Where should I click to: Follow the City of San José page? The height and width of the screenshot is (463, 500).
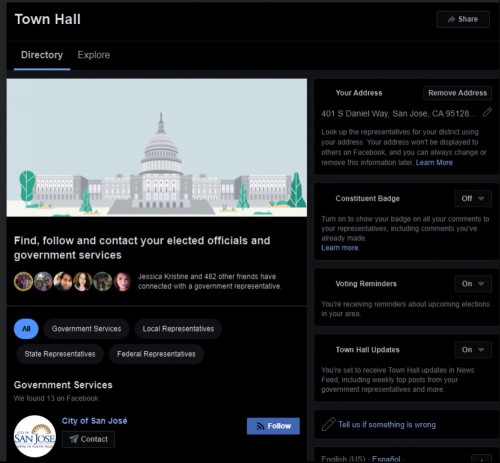[x=273, y=426]
